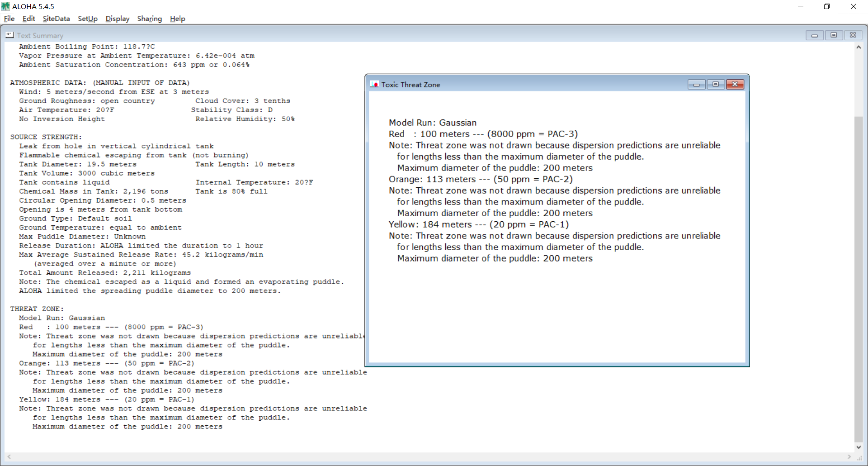This screenshot has height=466, width=868.
Task: Click 'Circular Opening Diameter: 0.5 meters' line
Action: (x=103, y=200)
